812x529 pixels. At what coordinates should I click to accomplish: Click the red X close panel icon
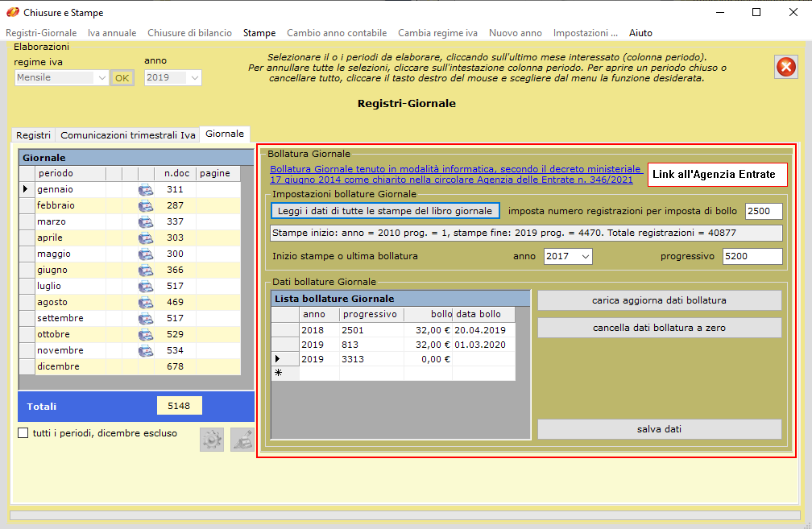(x=785, y=68)
